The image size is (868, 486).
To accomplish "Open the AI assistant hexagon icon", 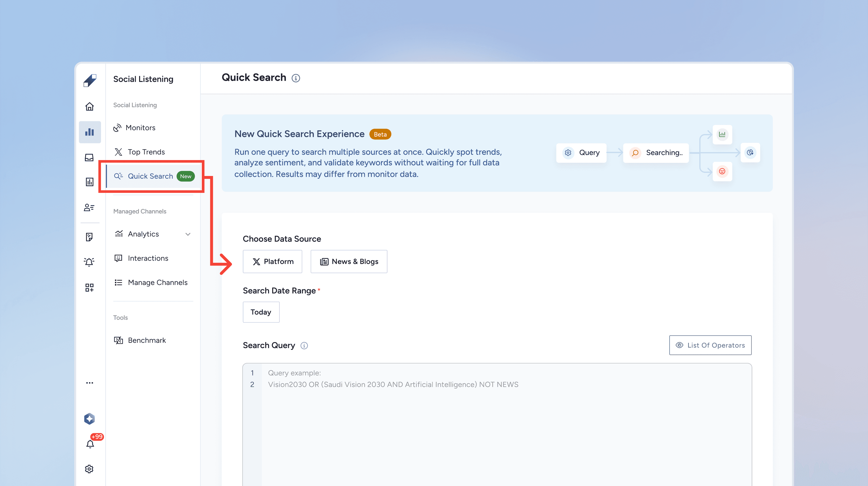I will tap(89, 419).
